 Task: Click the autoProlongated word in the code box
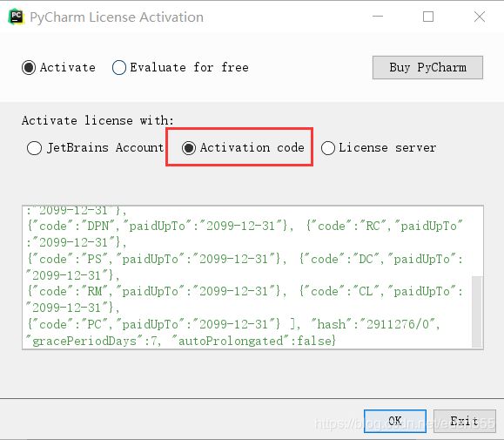tap(231, 341)
